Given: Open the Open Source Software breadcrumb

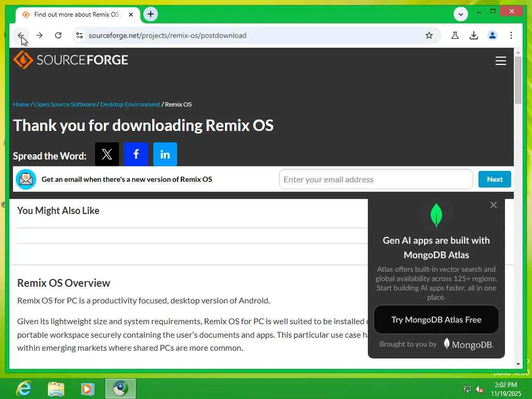Looking at the screenshot, I should tap(65, 104).
